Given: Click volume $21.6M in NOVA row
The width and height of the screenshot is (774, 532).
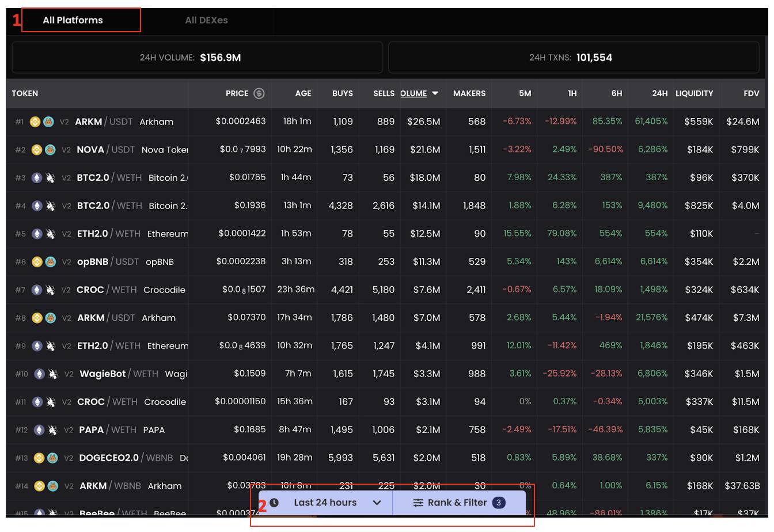Looking at the screenshot, I should pyautogui.click(x=425, y=150).
